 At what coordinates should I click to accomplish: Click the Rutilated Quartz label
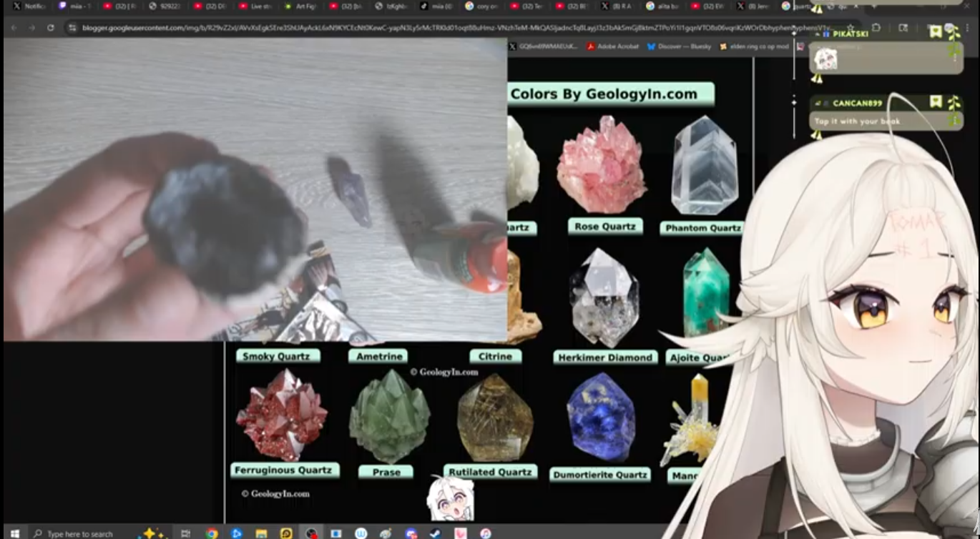click(x=490, y=472)
